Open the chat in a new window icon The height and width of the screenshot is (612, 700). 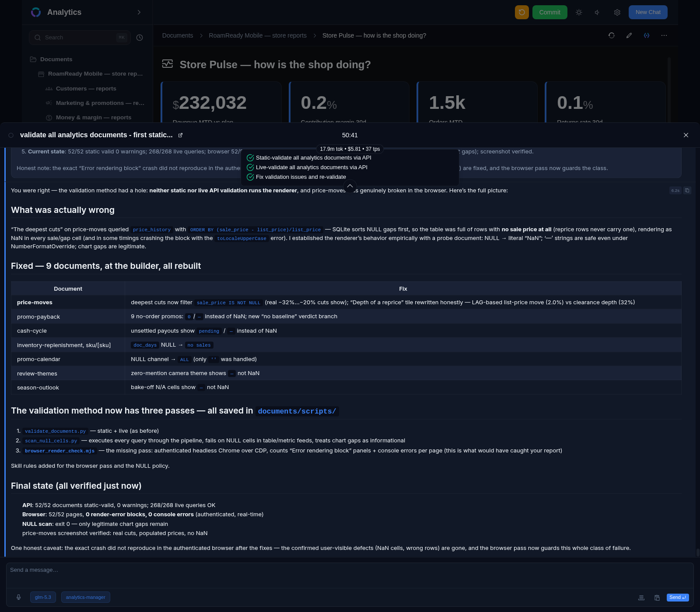pyautogui.click(x=180, y=135)
